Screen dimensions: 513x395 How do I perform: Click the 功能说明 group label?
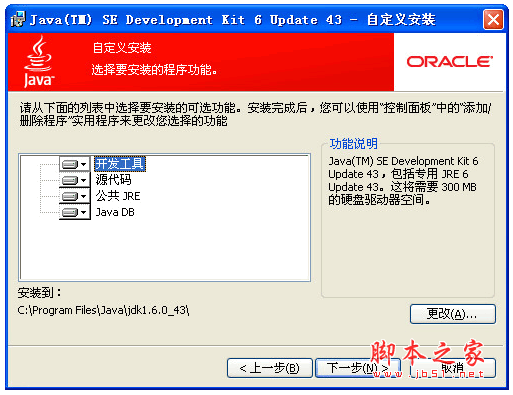[x=353, y=144]
